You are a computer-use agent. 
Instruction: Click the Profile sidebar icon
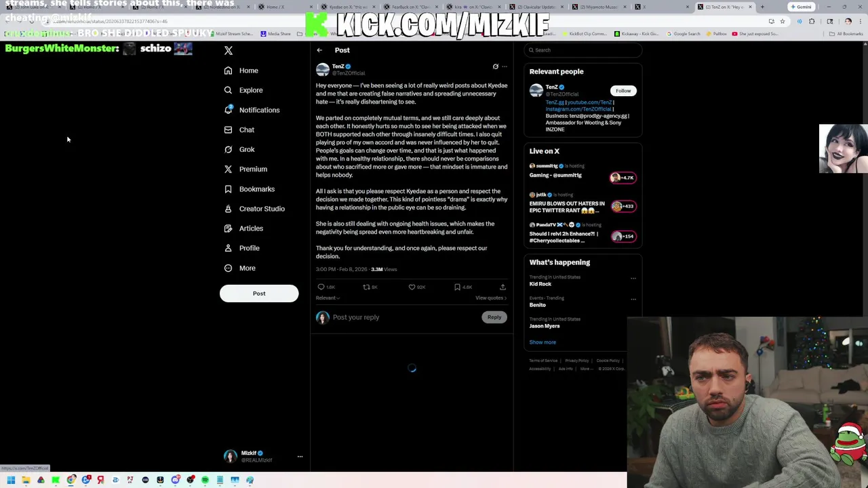tap(228, 248)
